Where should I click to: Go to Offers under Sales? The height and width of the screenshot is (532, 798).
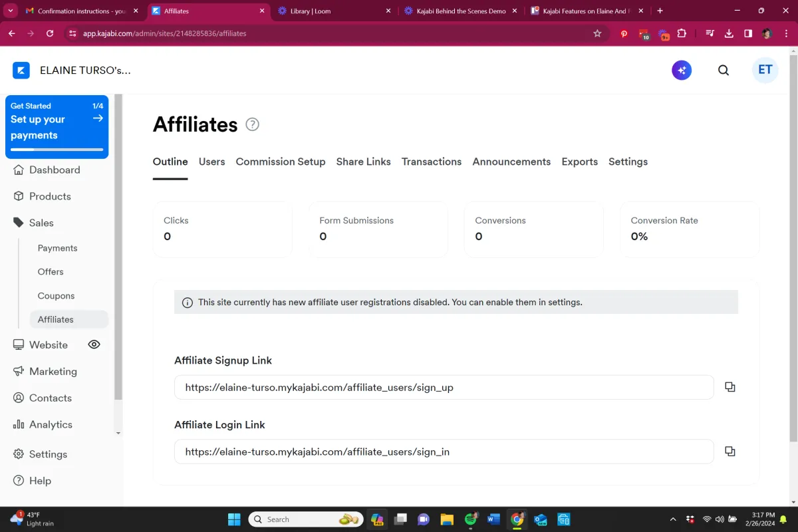[51, 272]
